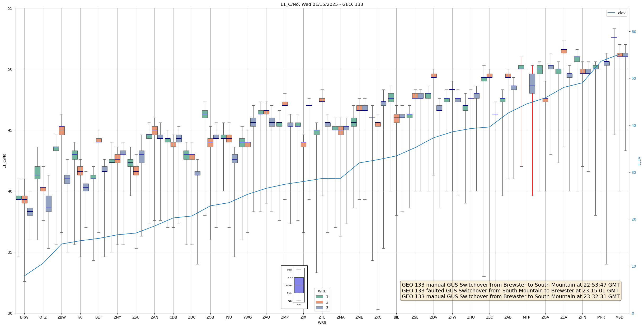Click the chart title text
Screen dimensions: 644x327
(322, 4)
